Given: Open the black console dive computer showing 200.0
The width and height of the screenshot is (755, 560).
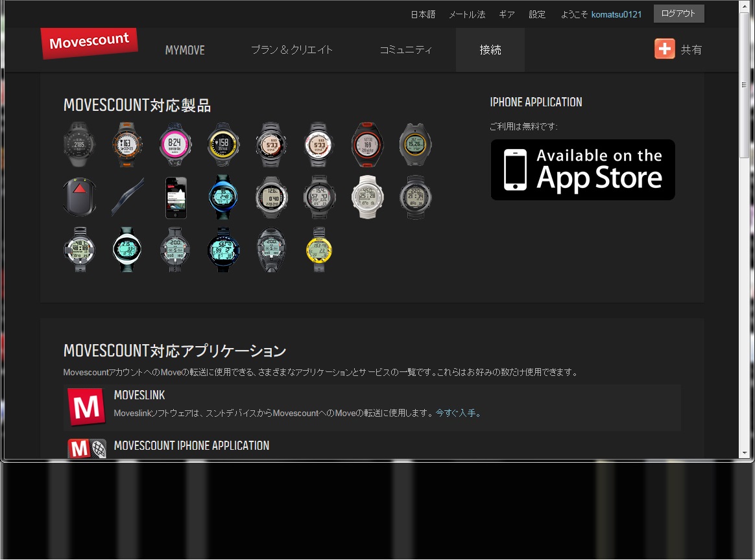Looking at the screenshot, I should click(272, 250).
